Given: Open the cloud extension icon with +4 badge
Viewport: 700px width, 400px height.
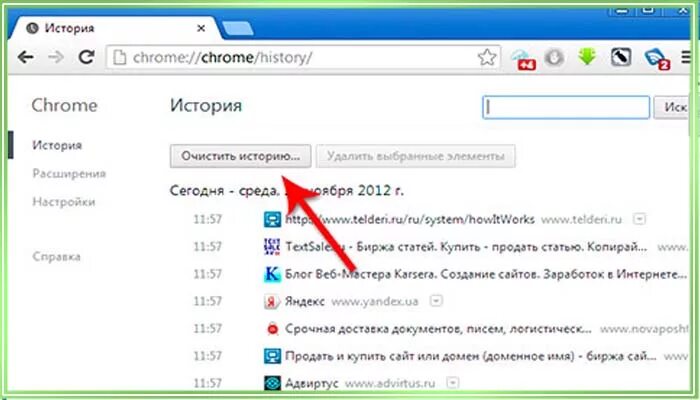Looking at the screenshot, I should click(523, 58).
